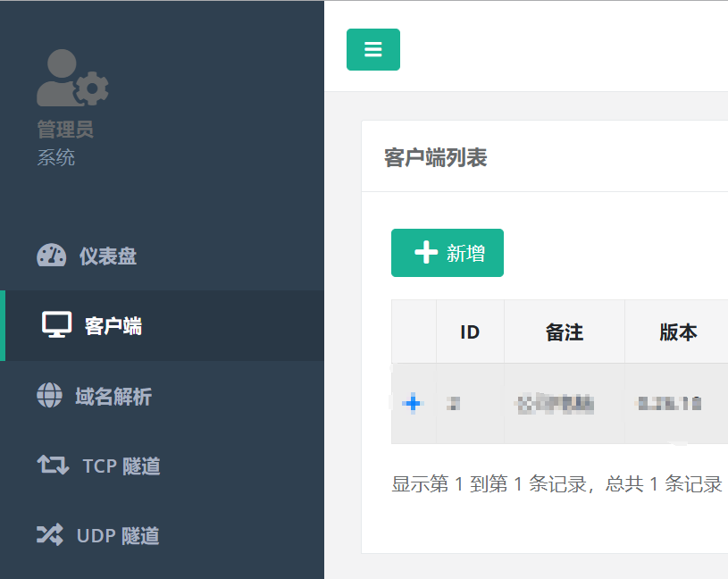Open the 仪表盘 menu item
The height and width of the screenshot is (579, 728).
point(108,256)
